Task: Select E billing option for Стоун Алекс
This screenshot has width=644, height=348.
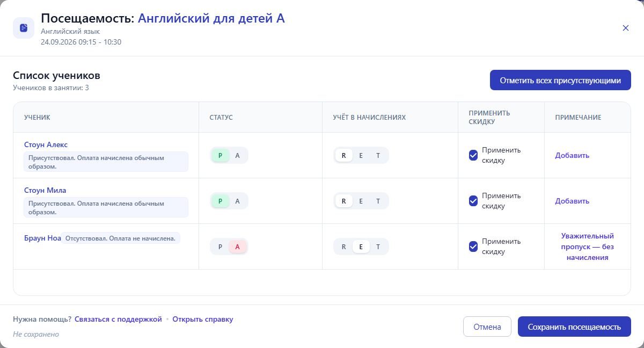Action: (361, 155)
